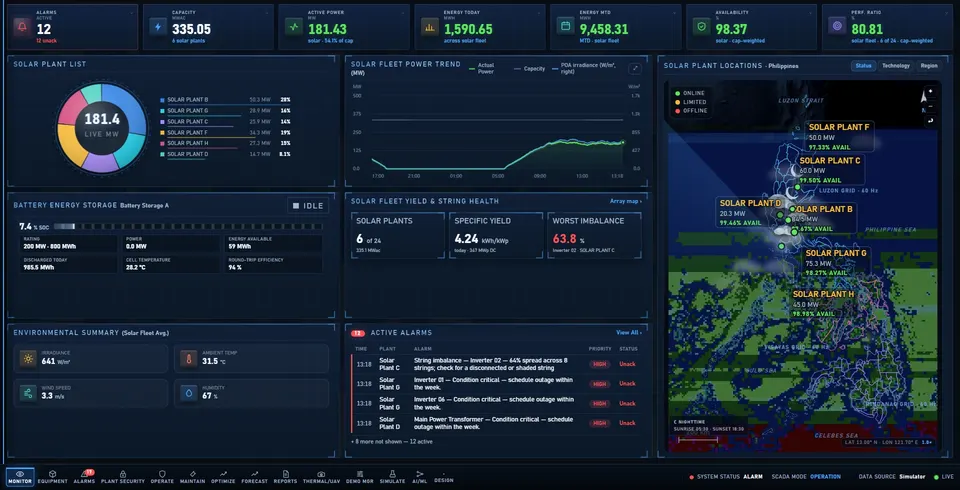Image resolution: width=960 pixels, height=490 pixels.
Task: Click the Data Source Simulator entry
Action: (890, 477)
